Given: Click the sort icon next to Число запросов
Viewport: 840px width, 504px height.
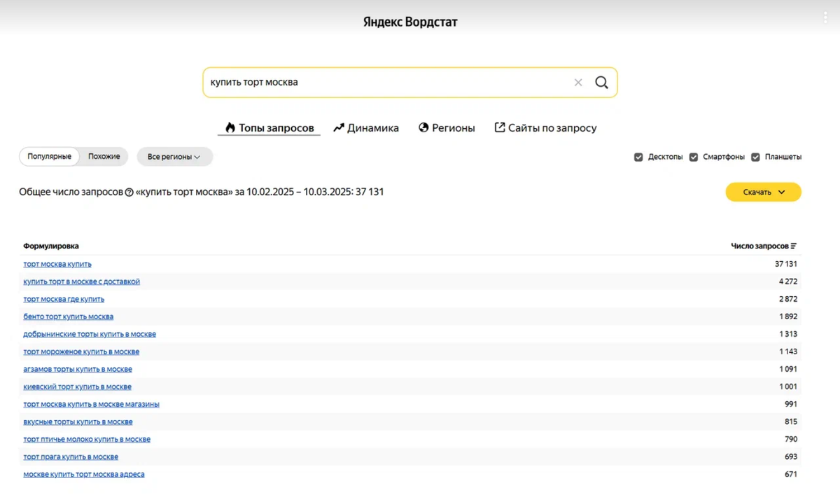Looking at the screenshot, I should tap(794, 246).
